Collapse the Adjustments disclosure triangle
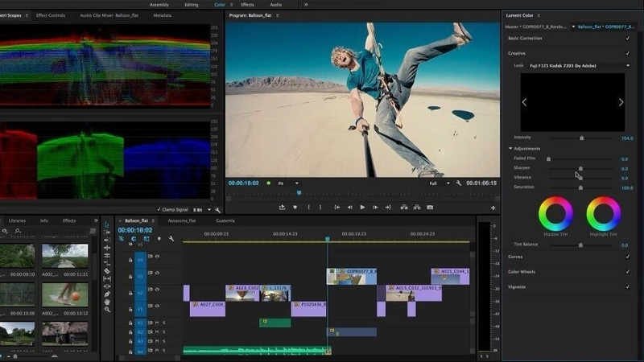 [x=510, y=149]
